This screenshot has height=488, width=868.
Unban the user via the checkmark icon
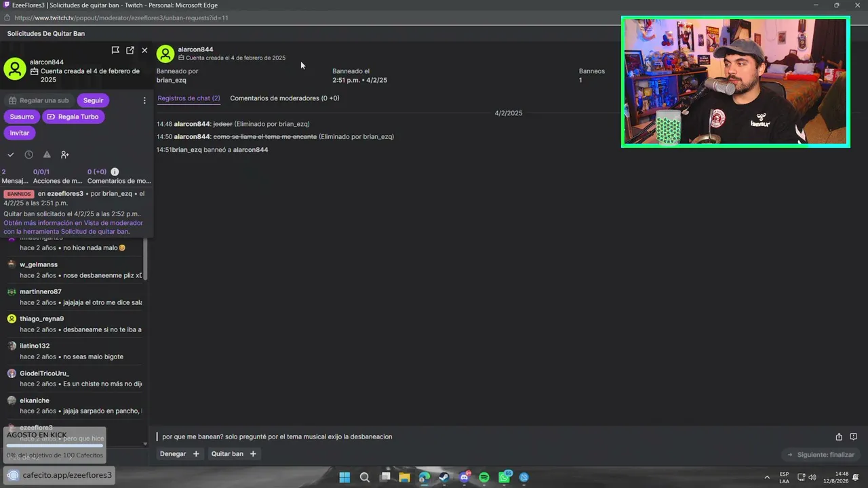pos(11,155)
